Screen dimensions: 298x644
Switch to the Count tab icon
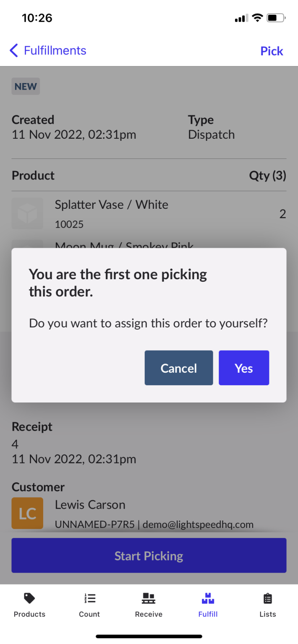89,598
